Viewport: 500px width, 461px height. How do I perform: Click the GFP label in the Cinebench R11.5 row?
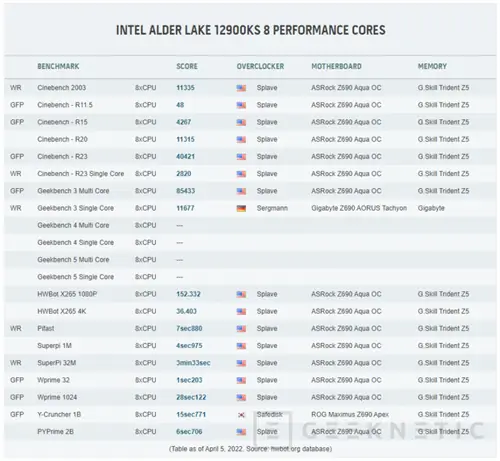[17, 105]
